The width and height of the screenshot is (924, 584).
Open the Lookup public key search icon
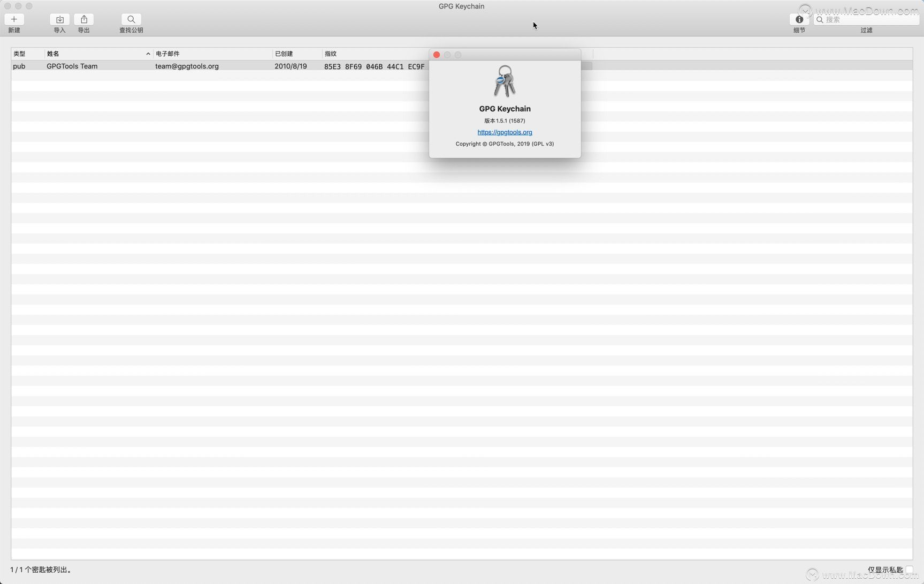coord(131,19)
